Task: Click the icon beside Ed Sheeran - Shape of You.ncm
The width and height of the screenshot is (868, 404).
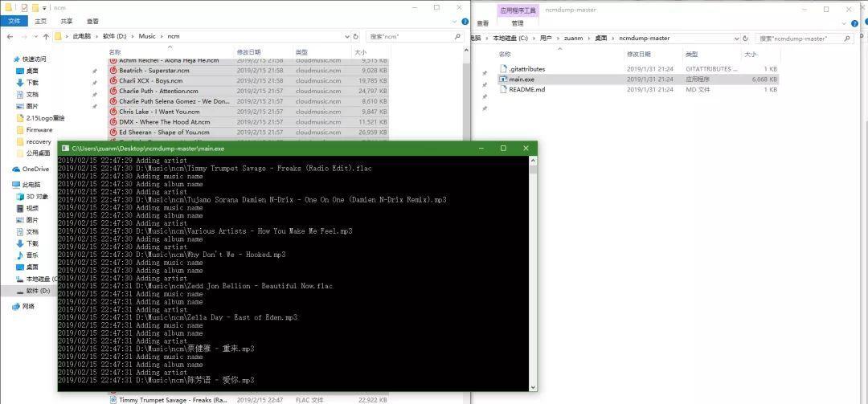Action: (x=113, y=133)
